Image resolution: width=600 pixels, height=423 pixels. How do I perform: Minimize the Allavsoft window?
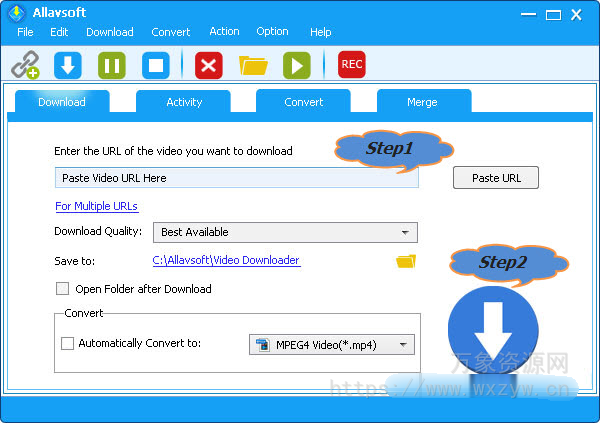point(528,15)
